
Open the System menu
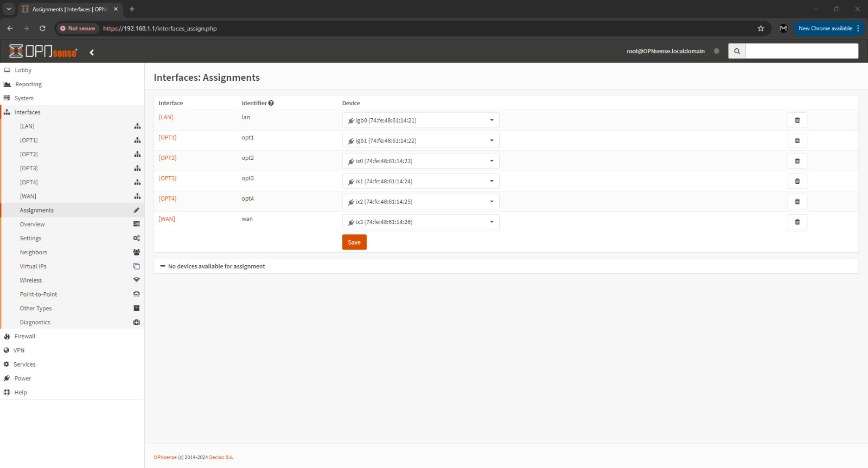(72, 98)
